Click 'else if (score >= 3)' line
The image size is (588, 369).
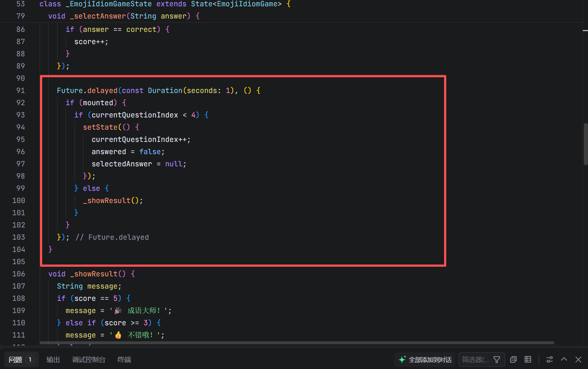tap(109, 323)
